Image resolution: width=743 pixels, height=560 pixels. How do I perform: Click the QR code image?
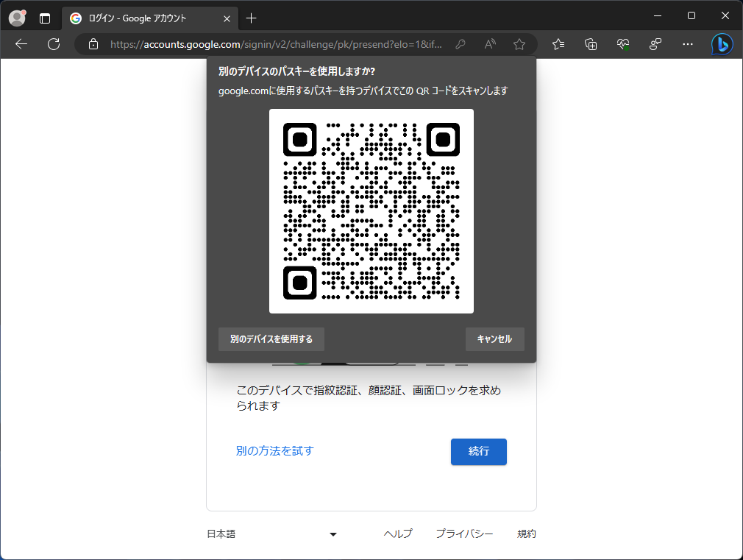coord(371,211)
